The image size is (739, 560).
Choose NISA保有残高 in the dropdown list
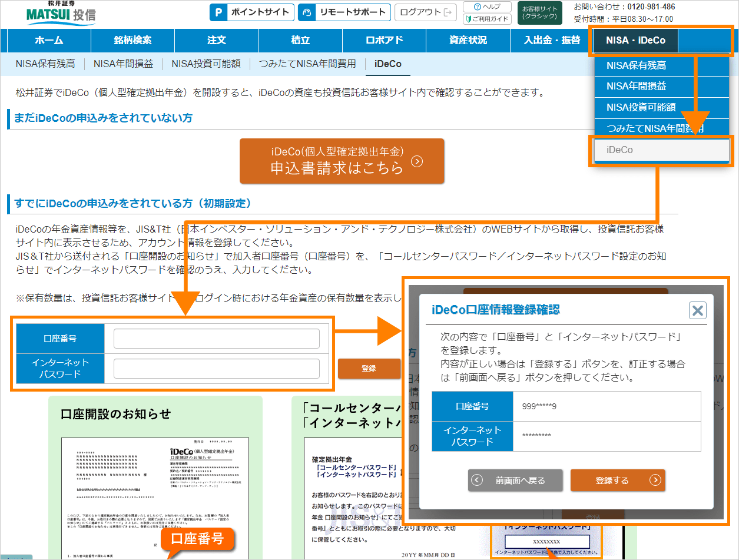pyautogui.click(x=662, y=65)
